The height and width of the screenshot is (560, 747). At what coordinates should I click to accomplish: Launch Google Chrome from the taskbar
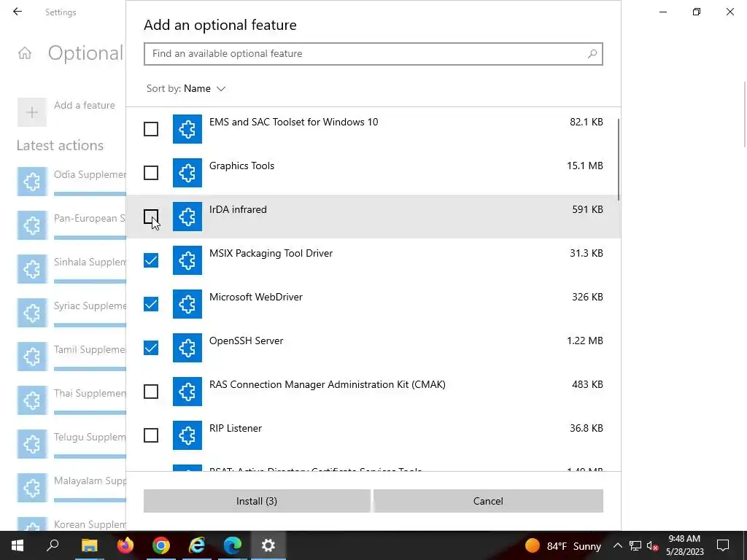pyautogui.click(x=161, y=545)
